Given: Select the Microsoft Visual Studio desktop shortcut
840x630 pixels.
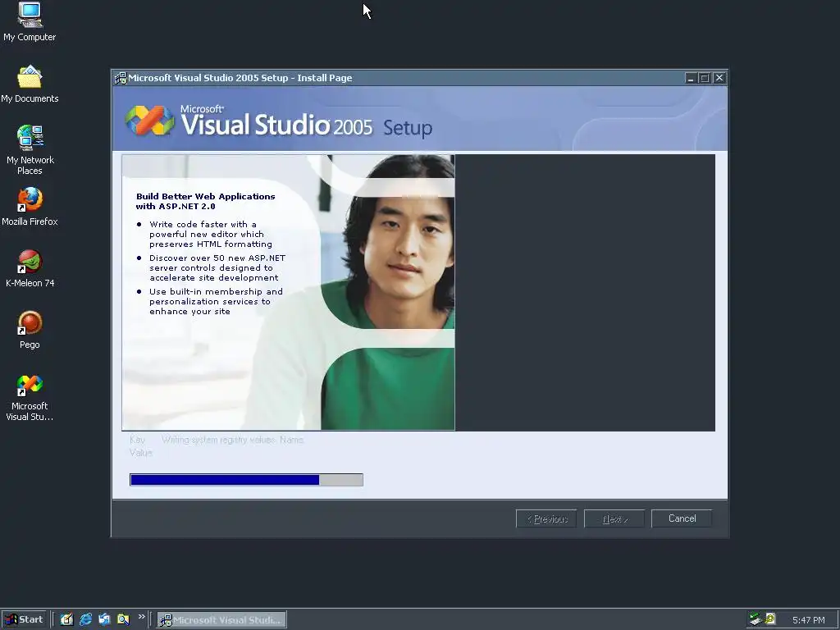Looking at the screenshot, I should 30,398.
